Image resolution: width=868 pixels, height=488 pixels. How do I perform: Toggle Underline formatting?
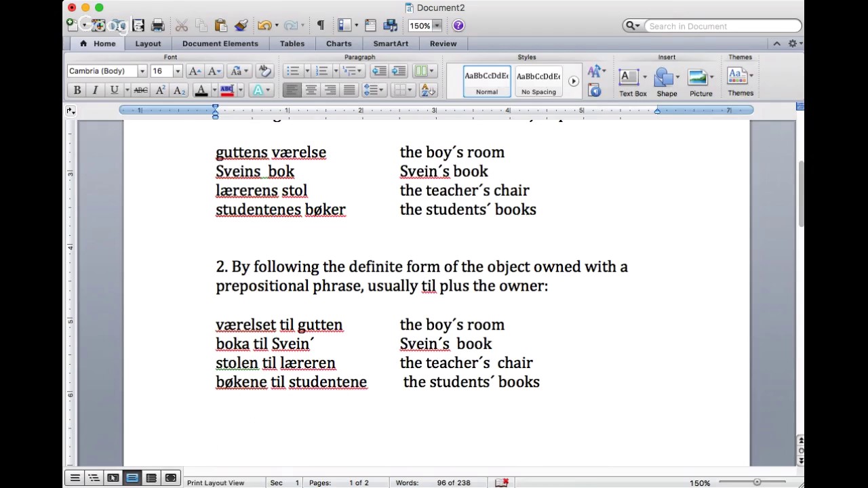pyautogui.click(x=114, y=90)
